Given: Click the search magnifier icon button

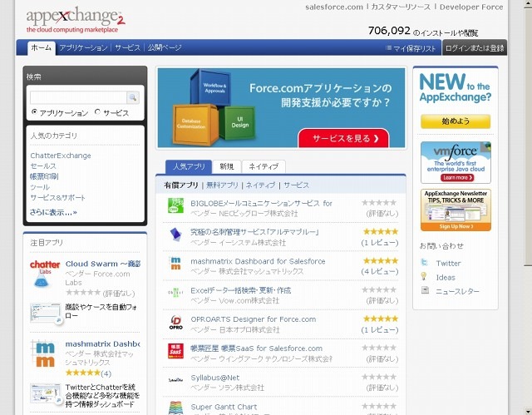Looking at the screenshot, I should 133,98.
